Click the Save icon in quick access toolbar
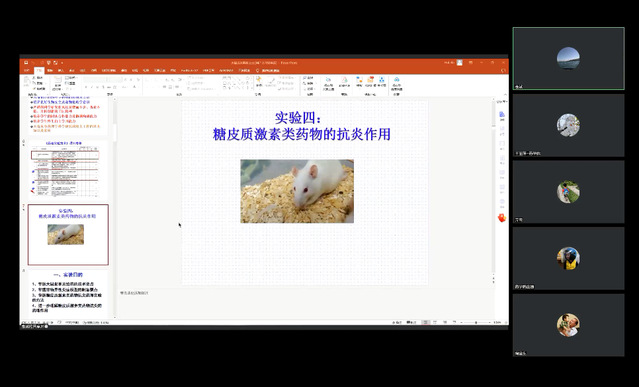This screenshot has width=639, height=387. pyautogui.click(x=26, y=62)
